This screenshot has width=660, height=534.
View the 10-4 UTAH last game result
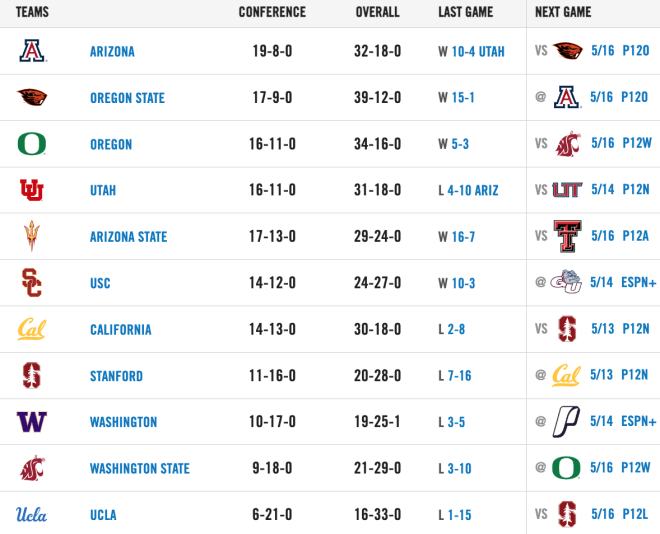tap(478, 51)
